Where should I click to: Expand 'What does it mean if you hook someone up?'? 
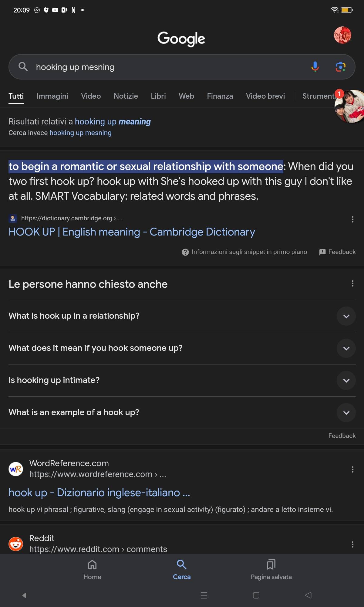click(182, 348)
